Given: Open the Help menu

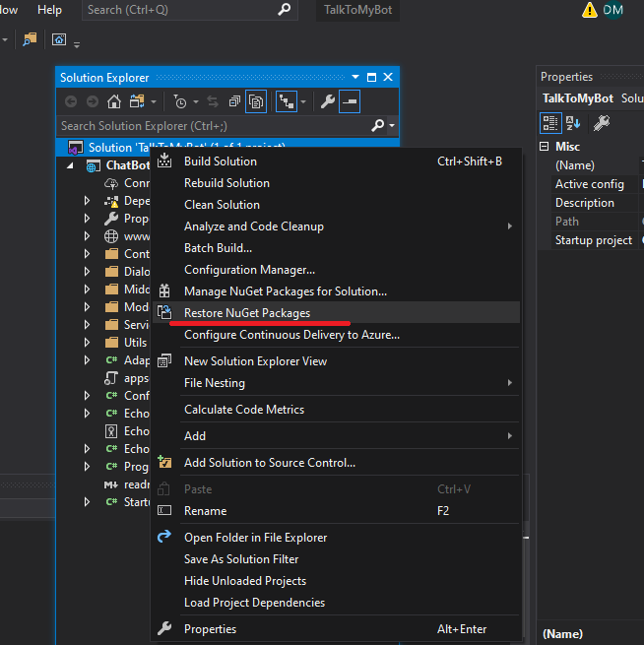Looking at the screenshot, I should click(x=49, y=10).
